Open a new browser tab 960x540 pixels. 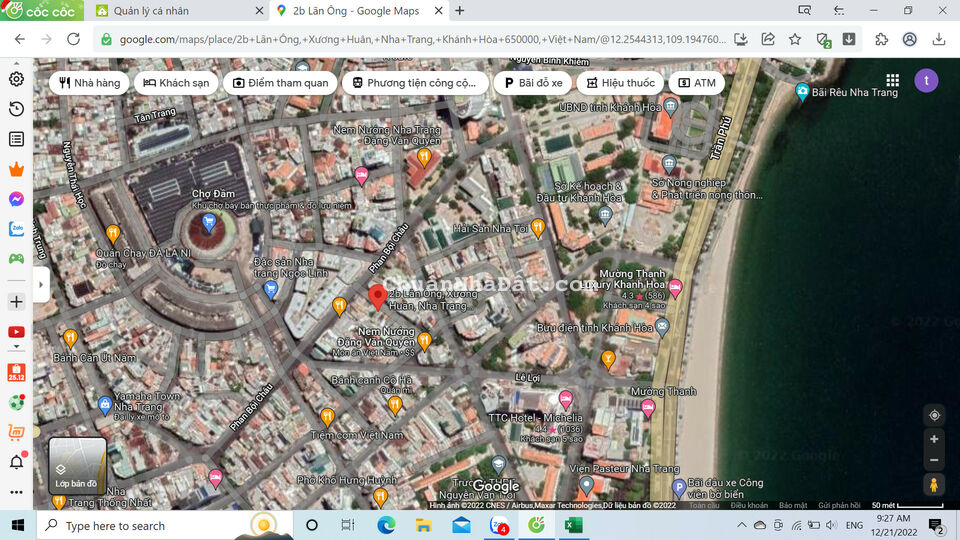tap(460, 11)
